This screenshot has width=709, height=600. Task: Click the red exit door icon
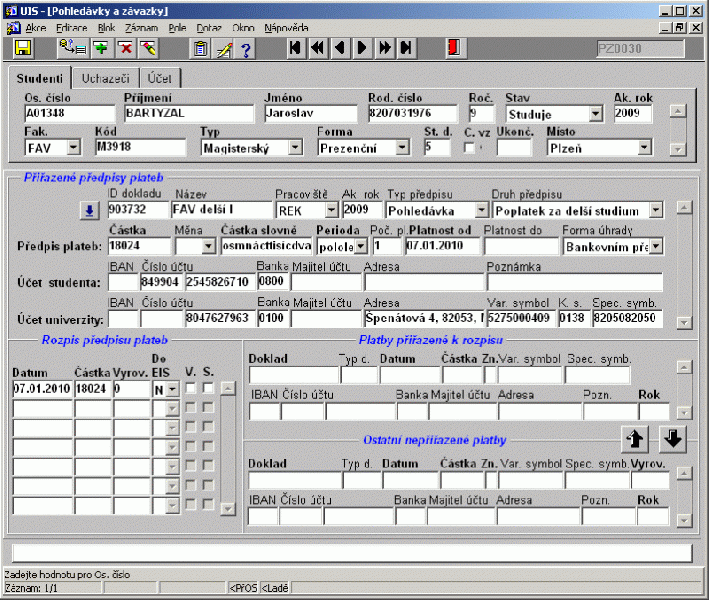tap(454, 48)
